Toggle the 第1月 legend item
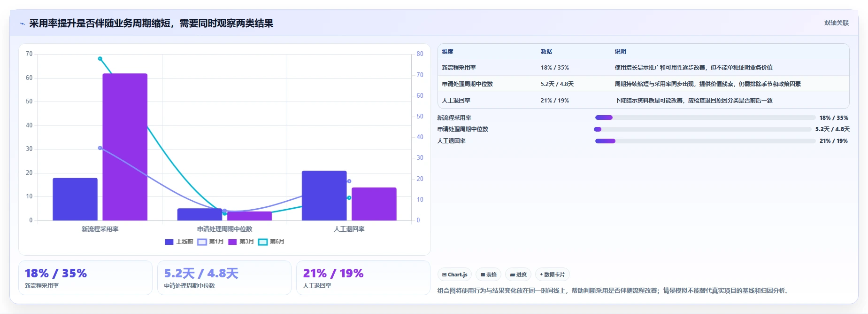Image resolution: width=868 pixels, height=314 pixels. [x=210, y=242]
